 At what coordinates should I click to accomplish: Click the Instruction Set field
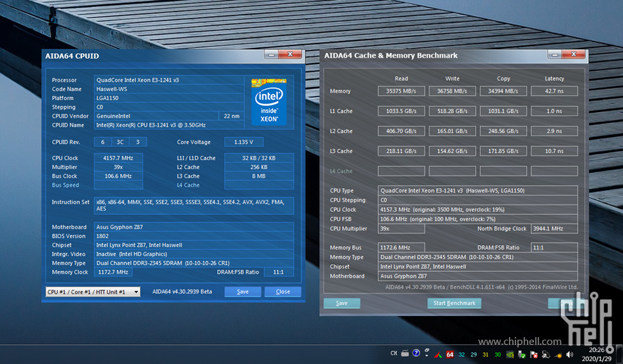[194, 205]
